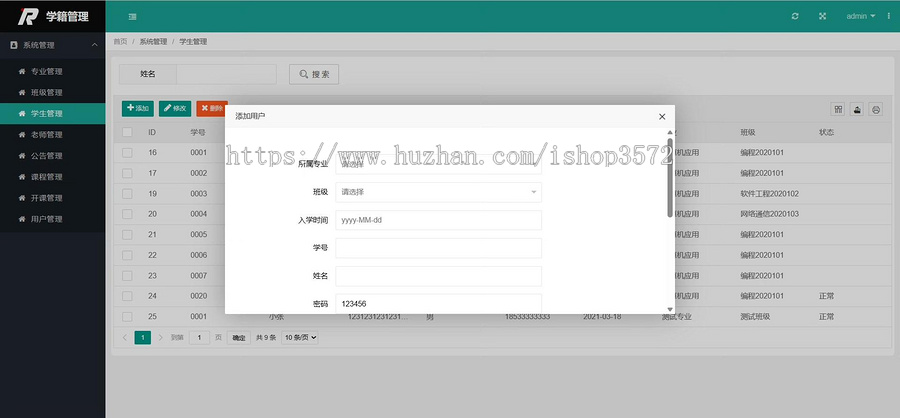This screenshot has height=418, width=900.
Task: Click dialog scrollbar up arrow
Action: (x=670, y=133)
